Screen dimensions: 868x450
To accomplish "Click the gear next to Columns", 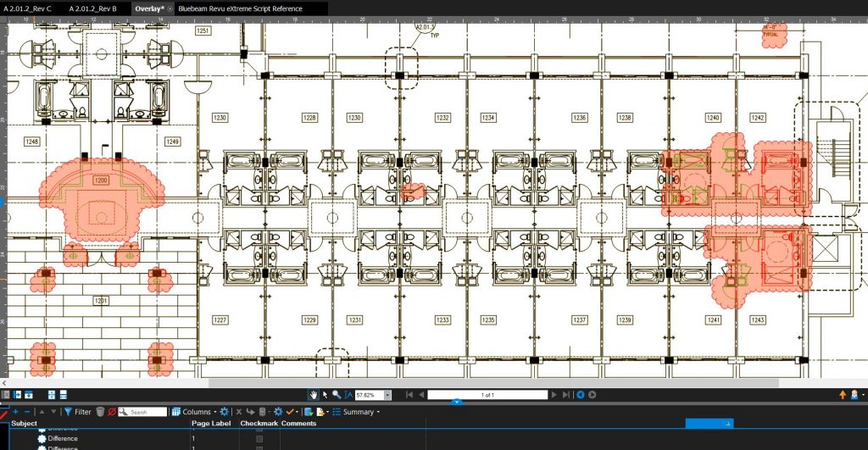I will [224, 412].
